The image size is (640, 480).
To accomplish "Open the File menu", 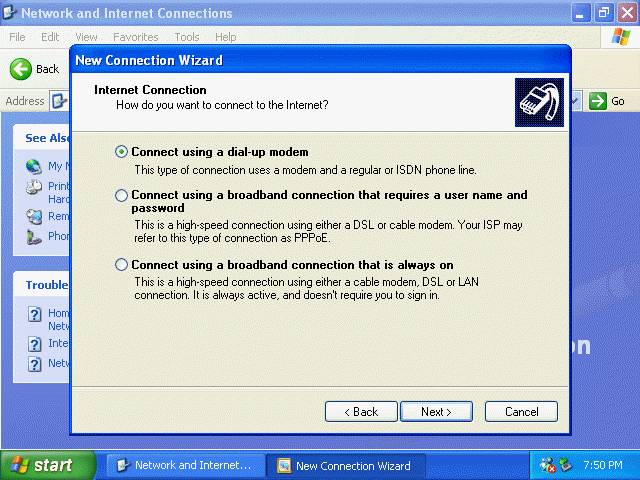I will tap(17, 37).
